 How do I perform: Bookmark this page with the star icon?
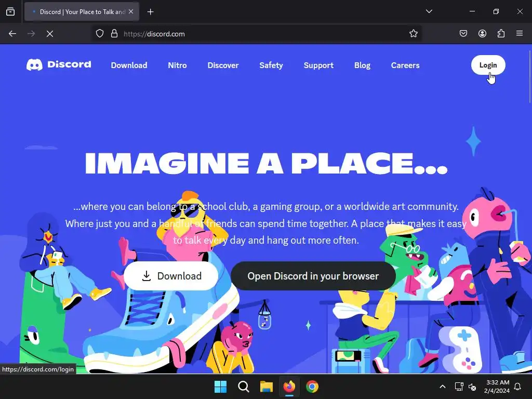click(x=413, y=34)
